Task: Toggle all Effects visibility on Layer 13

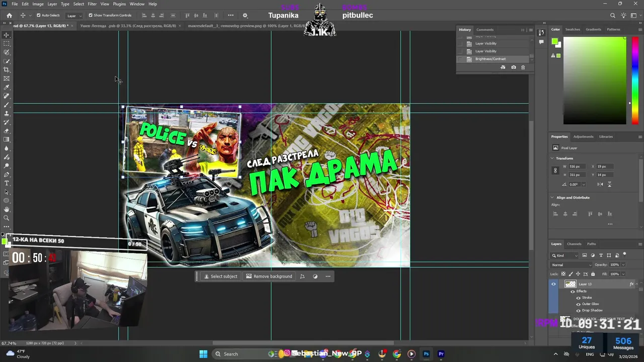Action: [573, 291]
